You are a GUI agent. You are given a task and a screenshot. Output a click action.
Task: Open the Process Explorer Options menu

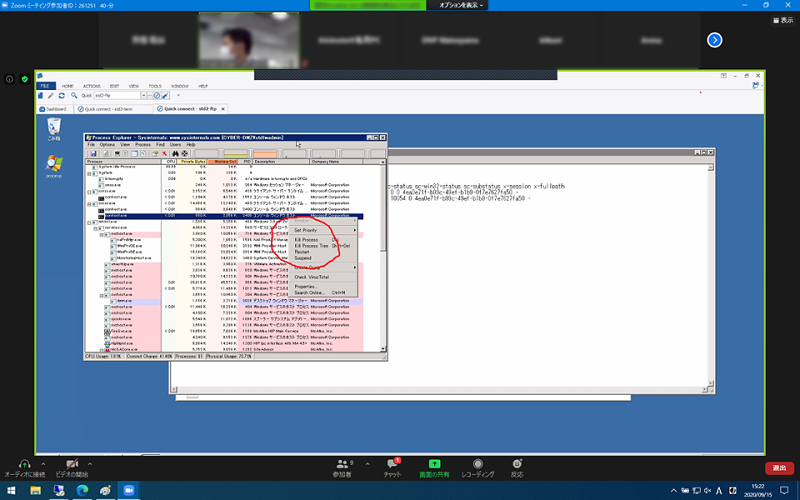(x=107, y=145)
